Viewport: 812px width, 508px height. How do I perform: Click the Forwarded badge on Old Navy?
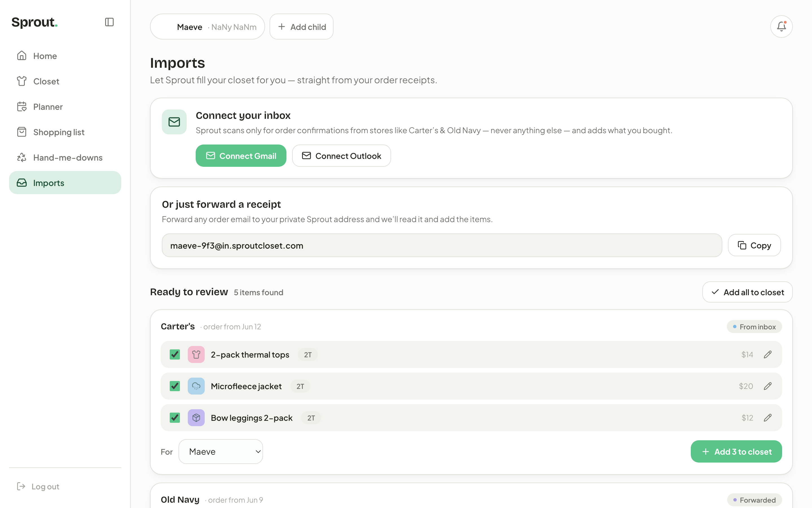click(x=754, y=500)
